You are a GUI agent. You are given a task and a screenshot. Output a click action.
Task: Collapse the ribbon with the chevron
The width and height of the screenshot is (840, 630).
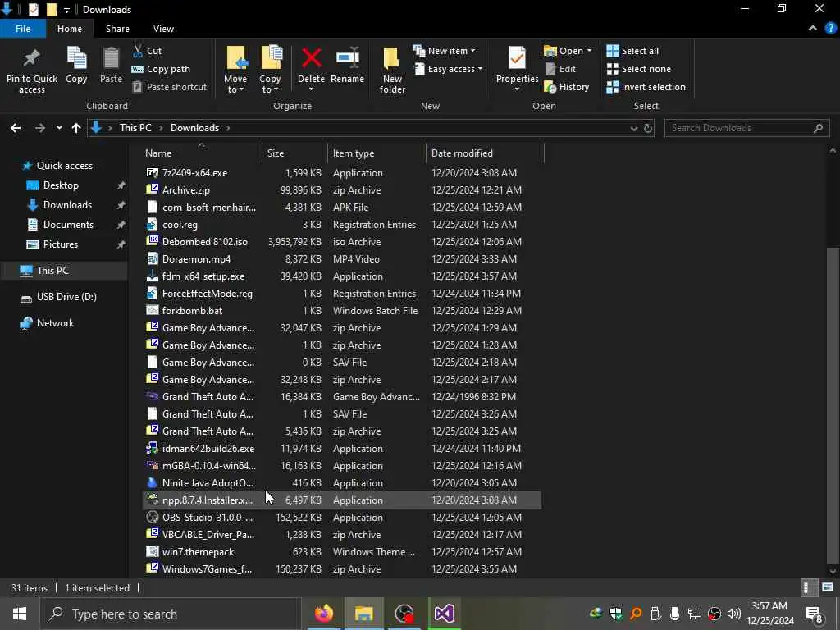point(813,29)
